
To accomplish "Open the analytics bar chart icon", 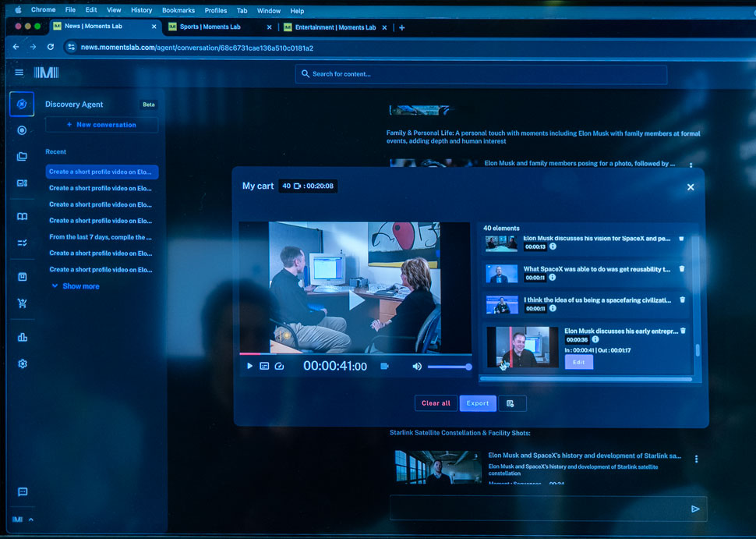I will tap(22, 337).
